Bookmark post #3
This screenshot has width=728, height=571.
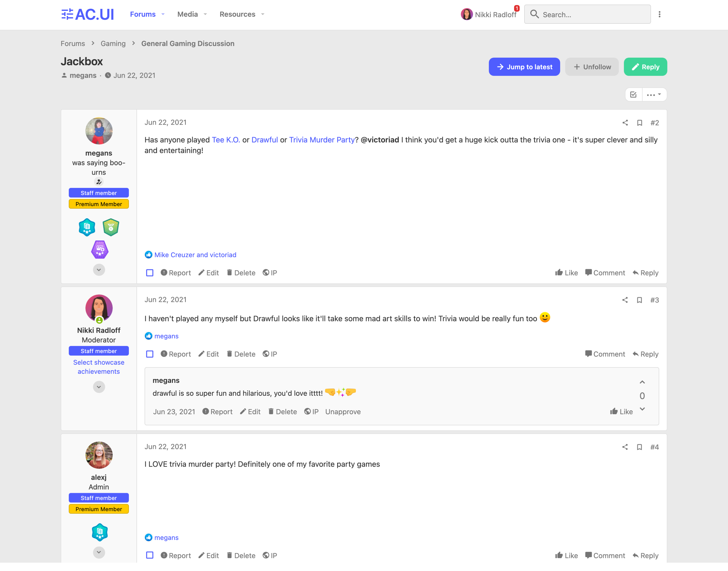tap(639, 300)
